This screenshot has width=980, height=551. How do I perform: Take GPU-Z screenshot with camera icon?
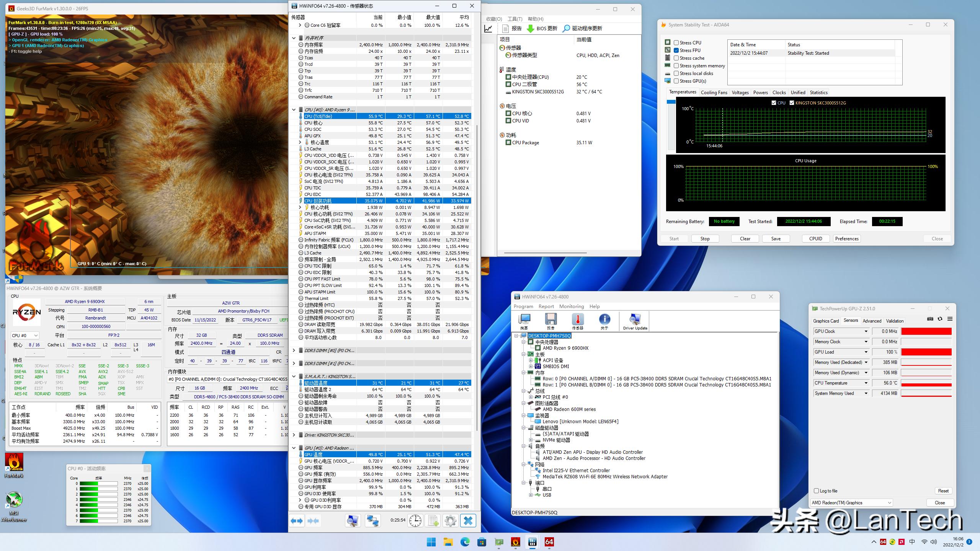point(930,319)
